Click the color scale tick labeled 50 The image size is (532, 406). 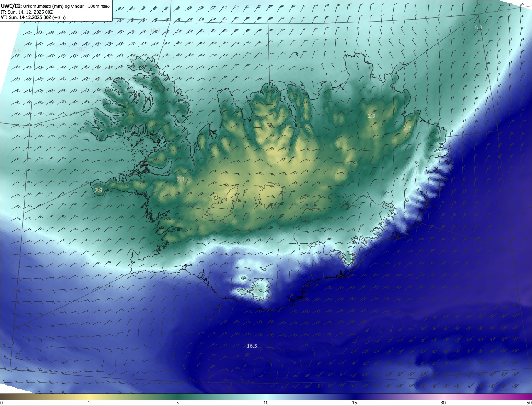click(529, 403)
